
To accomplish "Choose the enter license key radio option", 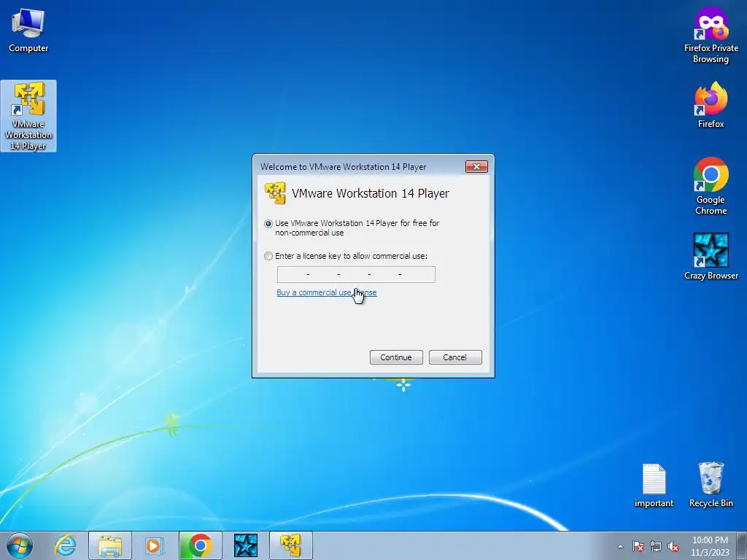I will (x=268, y=256).
